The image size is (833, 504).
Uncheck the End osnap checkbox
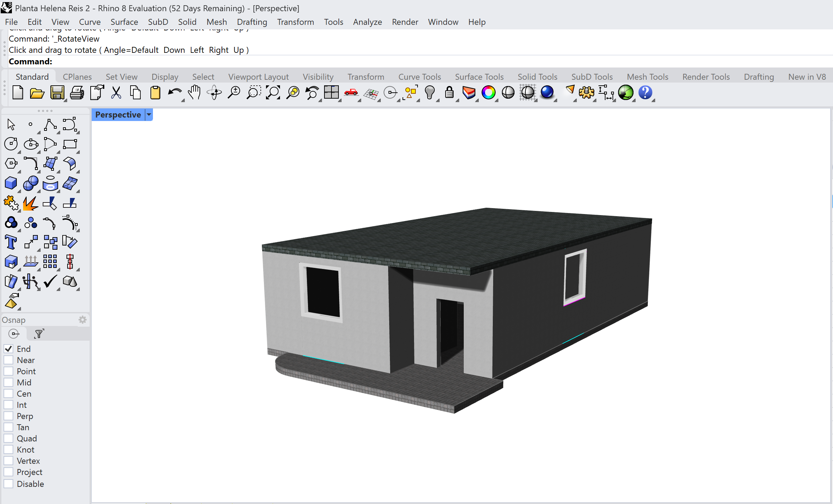[9, 349]
